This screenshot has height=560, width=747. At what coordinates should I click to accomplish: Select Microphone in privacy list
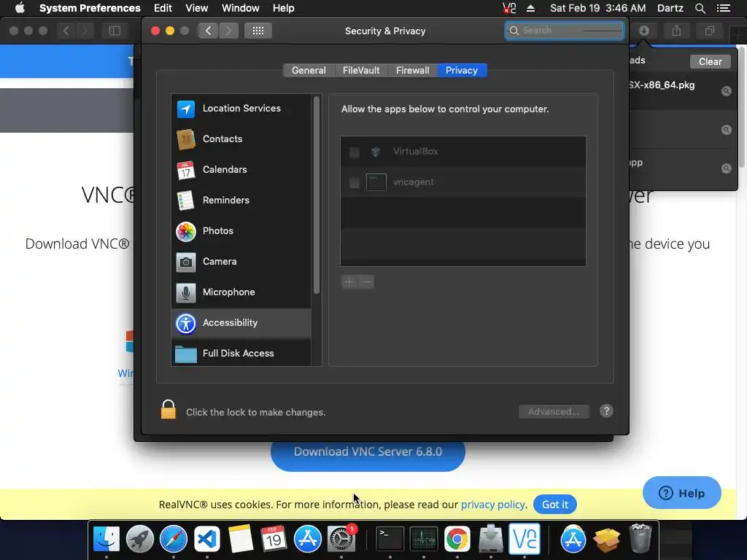[241, 292]
